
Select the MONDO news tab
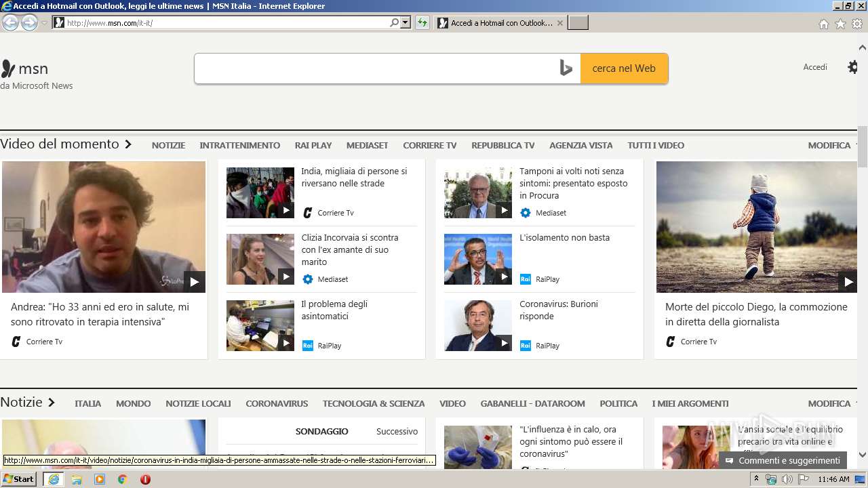[x=134, y=403]
